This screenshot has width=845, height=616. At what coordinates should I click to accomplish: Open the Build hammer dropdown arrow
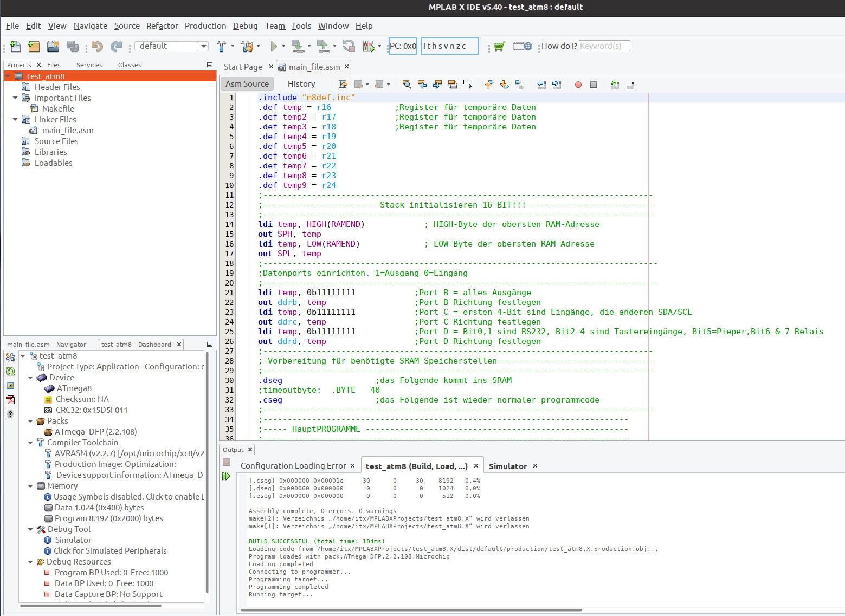pyautogui.click(x=233, y=47)
